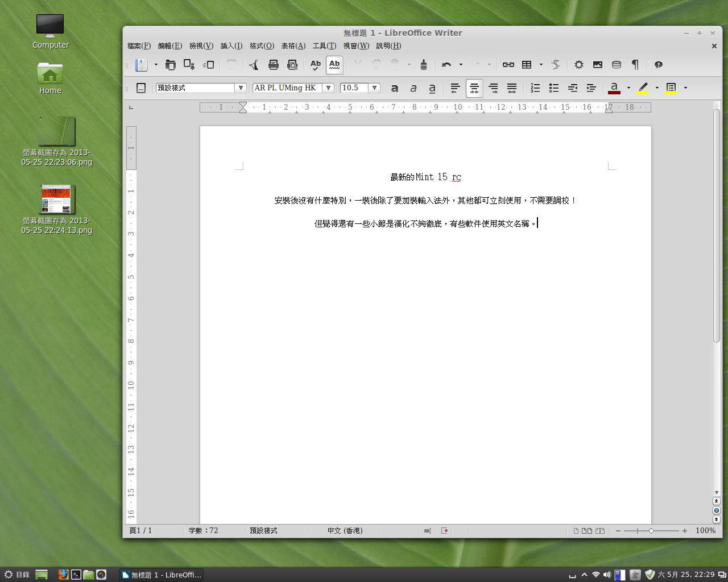Click the Save document icon
728x582 pixels.
(189, 65)
